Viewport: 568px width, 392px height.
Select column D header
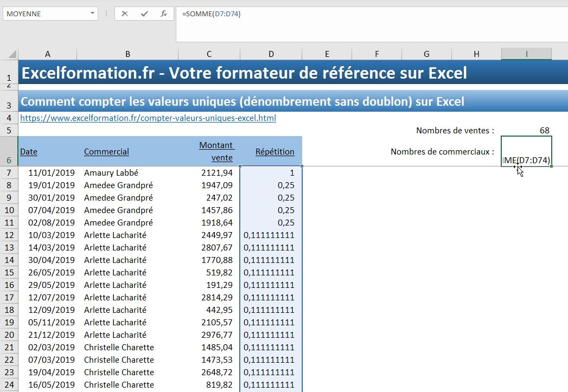click(271, 54)
